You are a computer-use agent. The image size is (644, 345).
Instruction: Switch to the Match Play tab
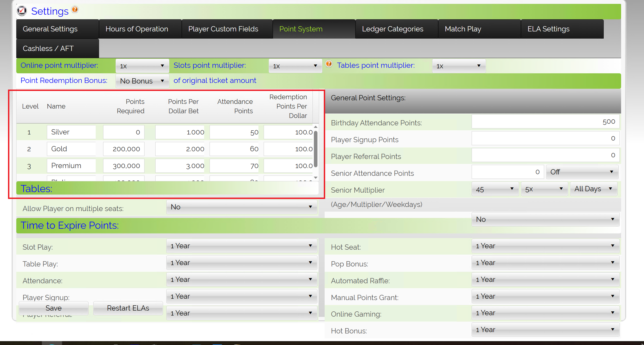(x=480, y=29)
